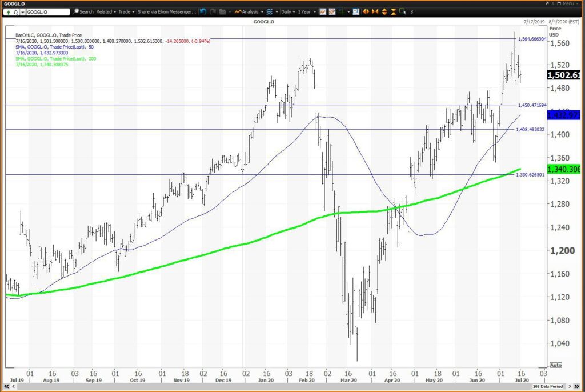Click the orange horizontal expand arrows icon

pyautogui.click(x=366, y=11)
